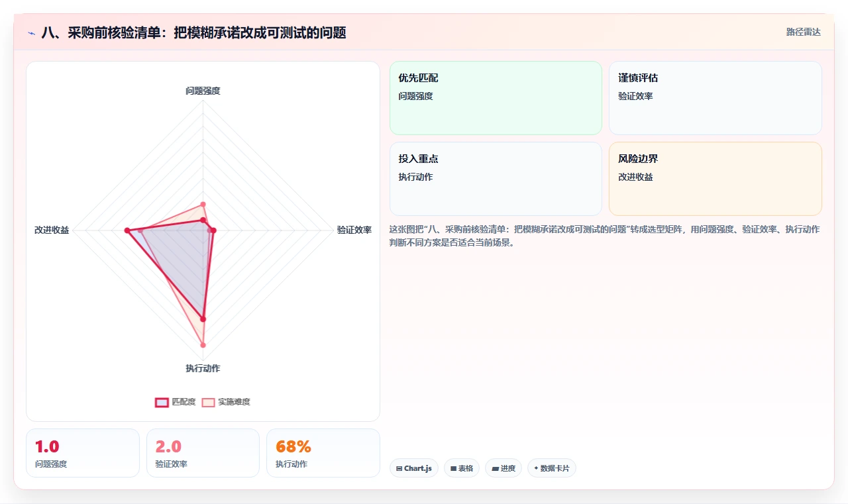
Task: Click the progress icon in 进度 tag
Action: point(495,469)
